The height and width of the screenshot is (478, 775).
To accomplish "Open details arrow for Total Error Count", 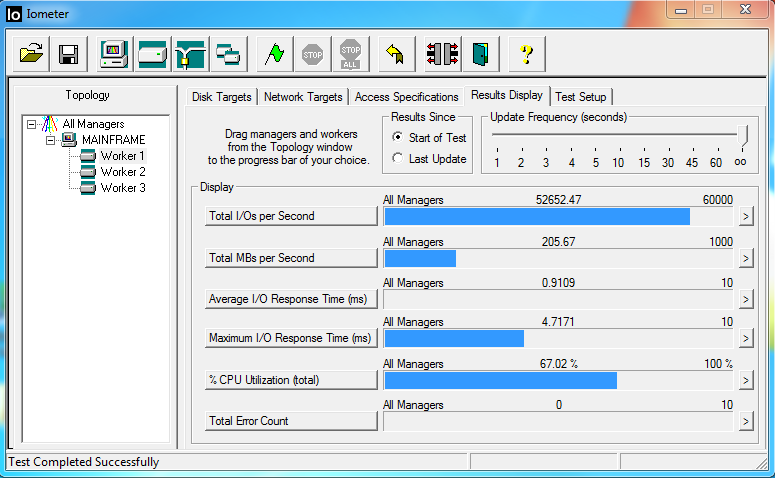I will (746, 422).
